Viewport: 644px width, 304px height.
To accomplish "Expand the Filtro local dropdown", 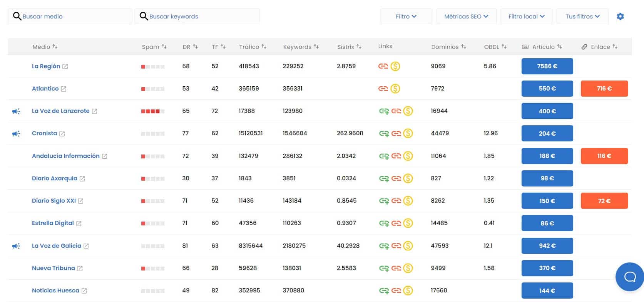I will [526, 16].
